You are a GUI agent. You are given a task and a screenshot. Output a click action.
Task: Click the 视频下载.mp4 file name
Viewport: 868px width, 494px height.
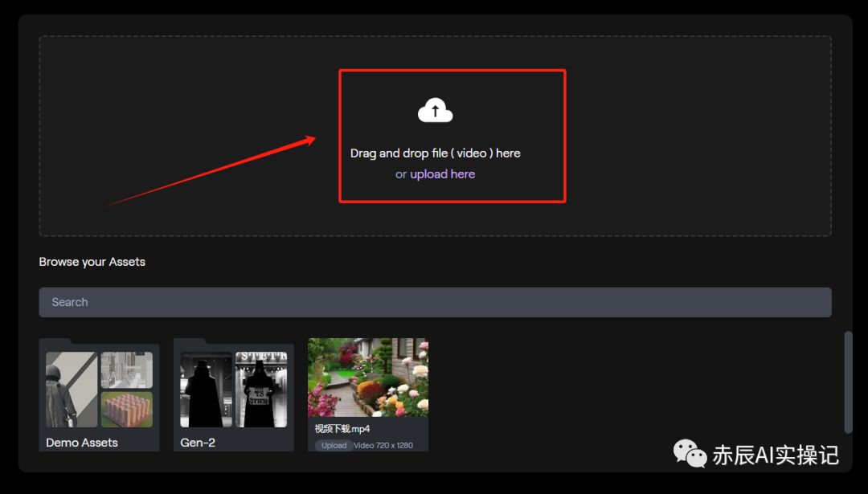click(x=342, y=429)
